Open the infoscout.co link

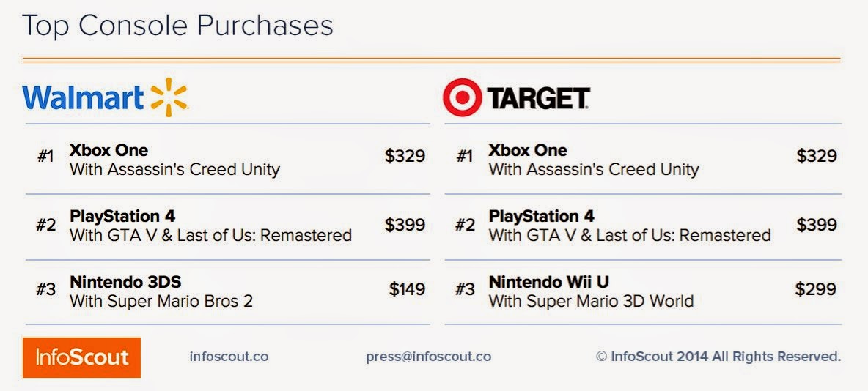(229, 357)
